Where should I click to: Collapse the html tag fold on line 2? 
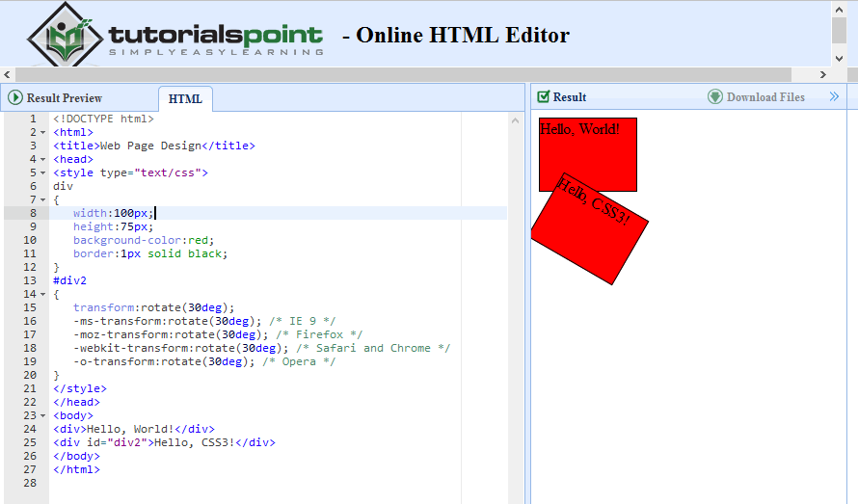tap(43, 132)
